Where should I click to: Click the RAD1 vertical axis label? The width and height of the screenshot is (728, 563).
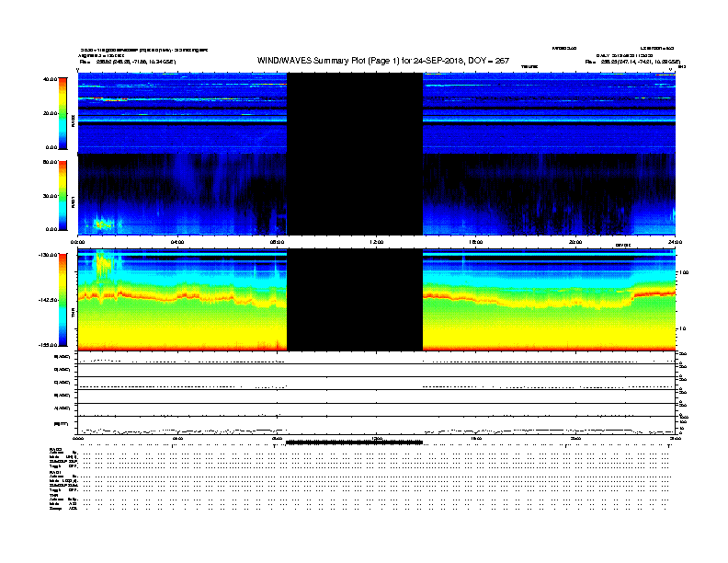click(x=73, y=201)
